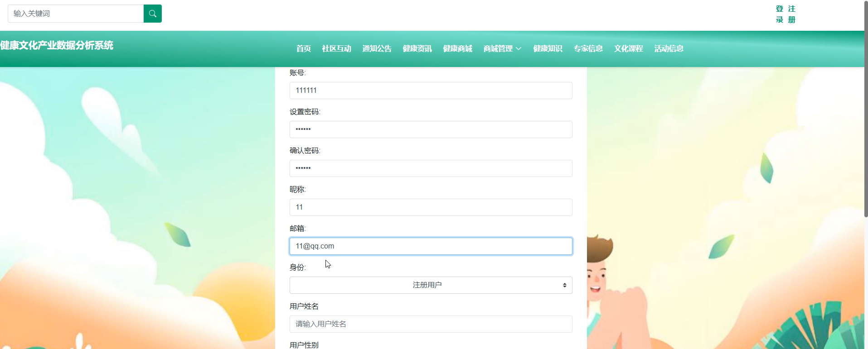Open the 健康资讯 nav item
Screen dimensions: 868x349
point(417,48)
